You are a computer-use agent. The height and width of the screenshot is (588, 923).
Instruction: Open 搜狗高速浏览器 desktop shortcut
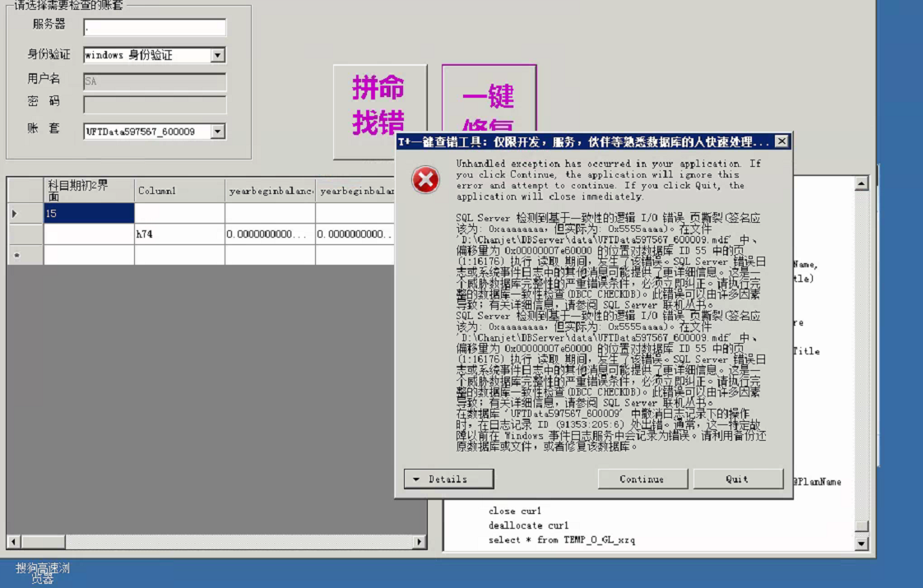click(43, 573)
